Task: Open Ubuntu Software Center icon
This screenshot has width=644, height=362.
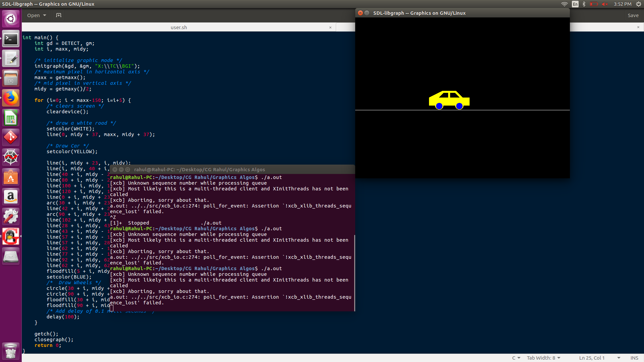Action: point(11,177)
